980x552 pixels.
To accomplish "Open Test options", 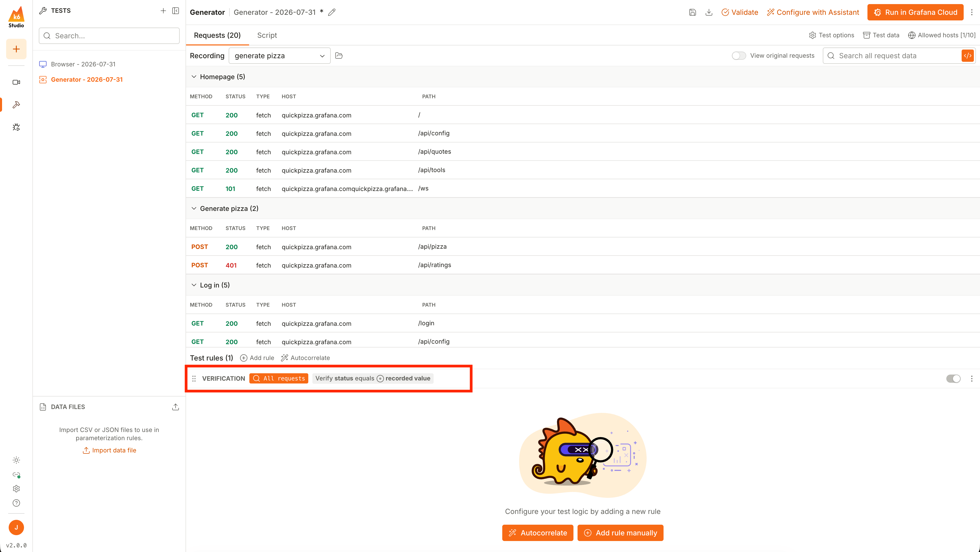I will tap(832, 35).
